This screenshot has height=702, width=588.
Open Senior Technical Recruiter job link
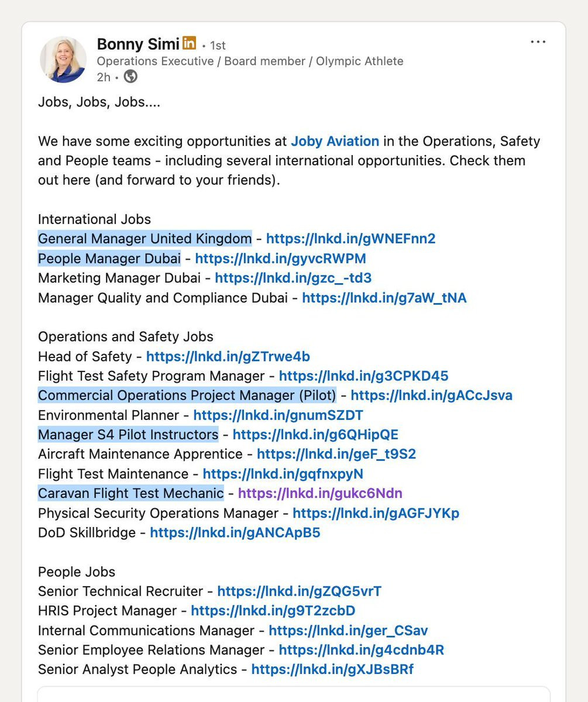[300, 591]
